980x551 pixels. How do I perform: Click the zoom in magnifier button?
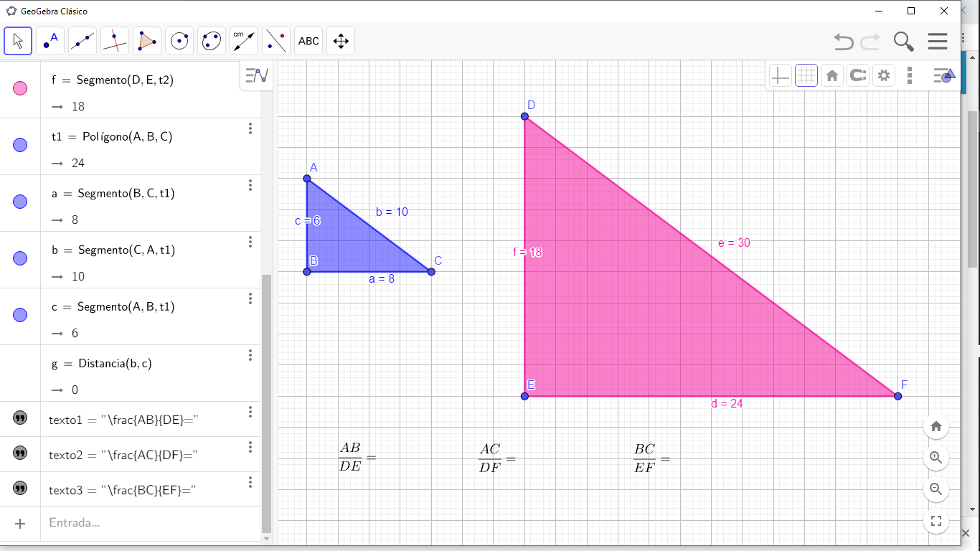click(x=936, y=458)
